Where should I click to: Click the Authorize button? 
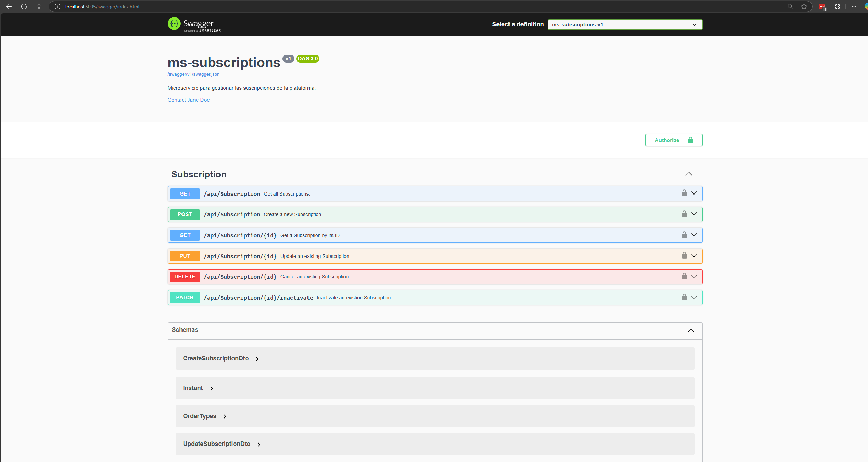[x=674, y=140]
